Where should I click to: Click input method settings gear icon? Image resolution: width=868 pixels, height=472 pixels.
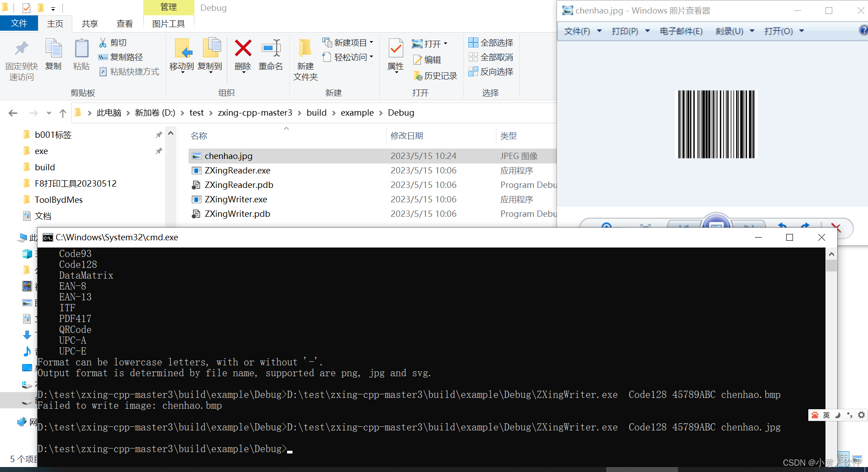[x=861, y=415]
